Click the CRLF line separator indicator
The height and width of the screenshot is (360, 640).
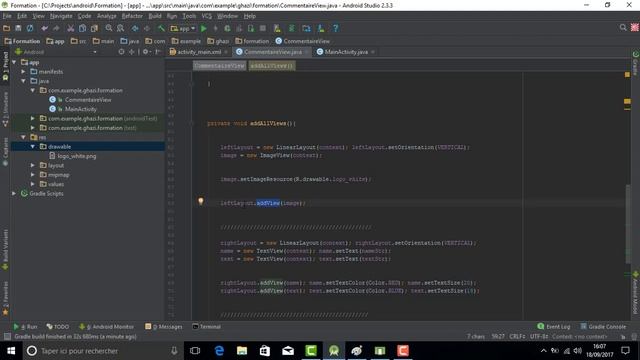pyautogui.click(x=517, y=337)
